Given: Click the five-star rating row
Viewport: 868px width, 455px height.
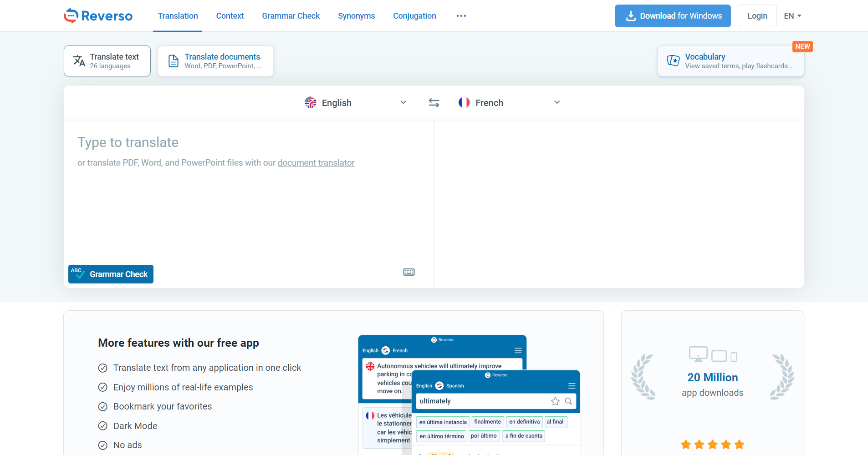Looking at the screenshot, I should click(x=713, y=445).
